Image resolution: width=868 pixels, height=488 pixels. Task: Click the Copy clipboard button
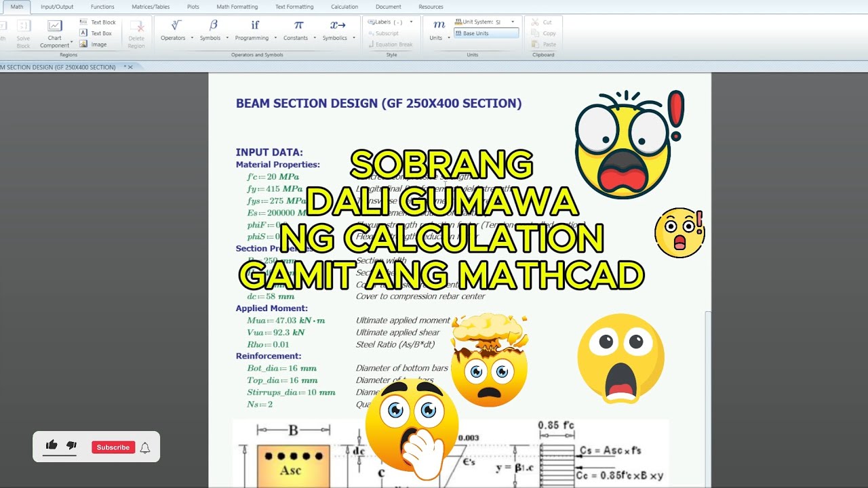[544, 33]
